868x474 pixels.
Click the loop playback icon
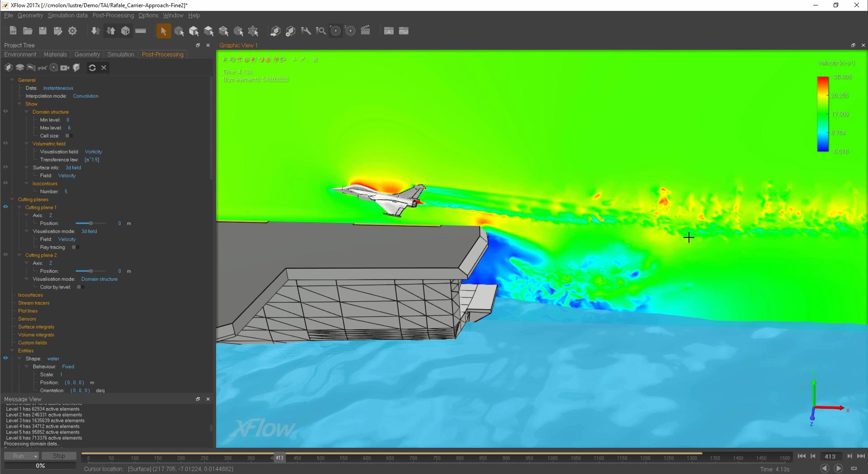click(854, 468)
